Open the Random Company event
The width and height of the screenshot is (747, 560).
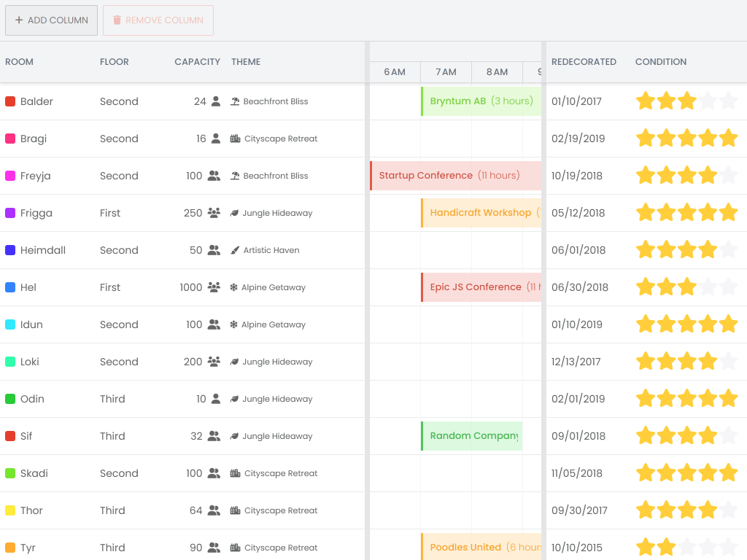pos(472,436)
